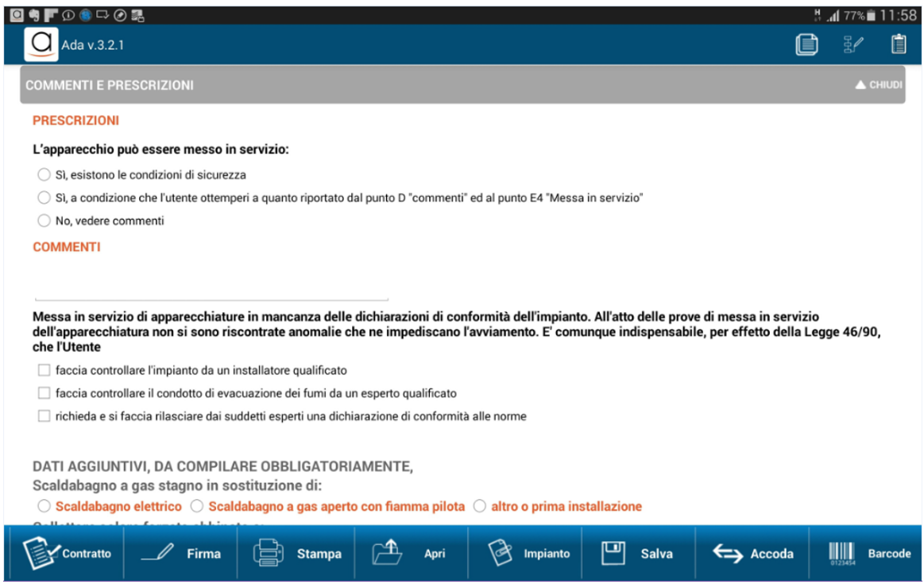Tap the COMMENTI orange heading
Viewport: 924px width, 584px height.
(x=67, y=247)
